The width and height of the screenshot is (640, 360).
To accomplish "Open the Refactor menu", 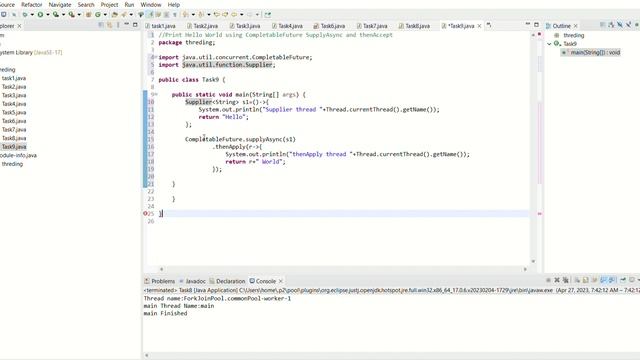I will click(x=31, y=4).
